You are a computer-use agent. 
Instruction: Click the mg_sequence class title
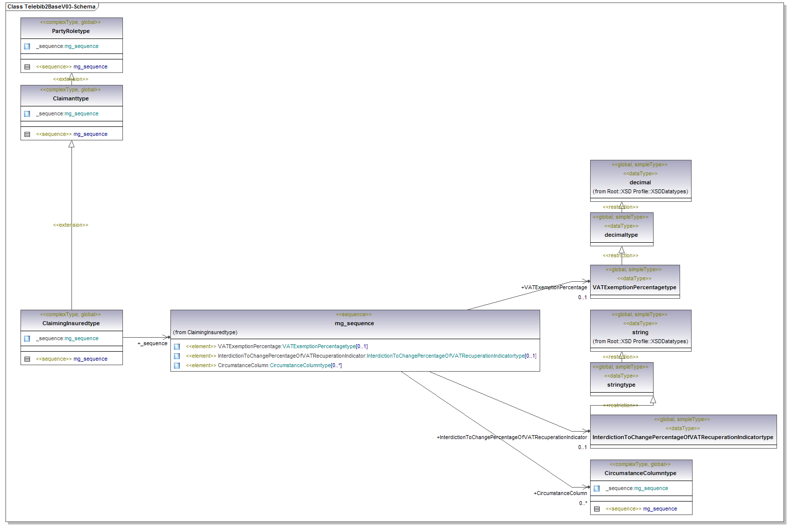(x=354, y=324)
